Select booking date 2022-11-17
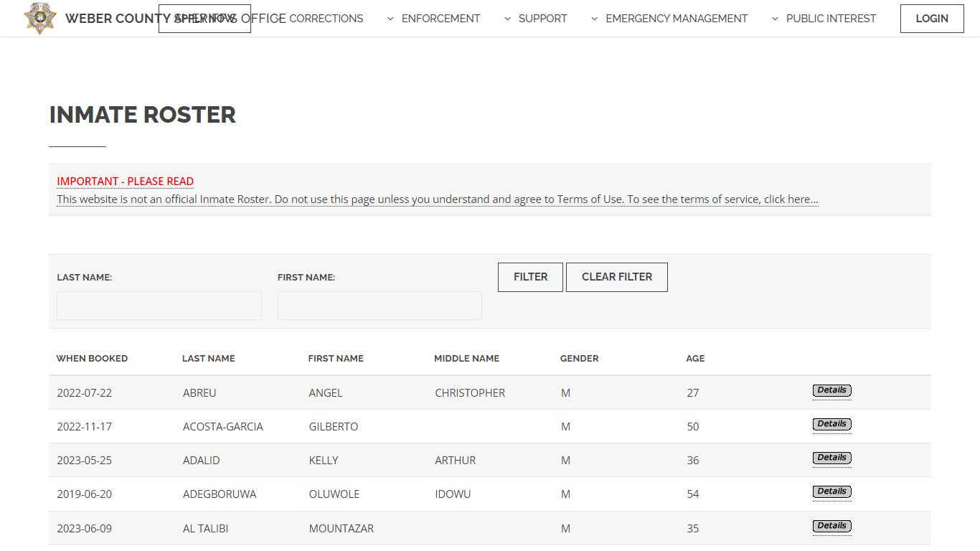This screenshot has height=551, width=980. point(85,427)
